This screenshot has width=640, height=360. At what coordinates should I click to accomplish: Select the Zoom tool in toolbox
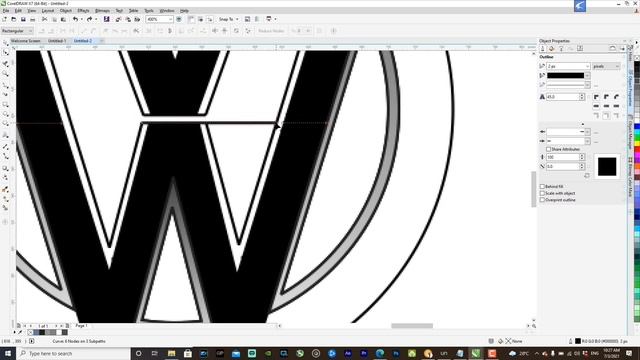pos(5,74)
